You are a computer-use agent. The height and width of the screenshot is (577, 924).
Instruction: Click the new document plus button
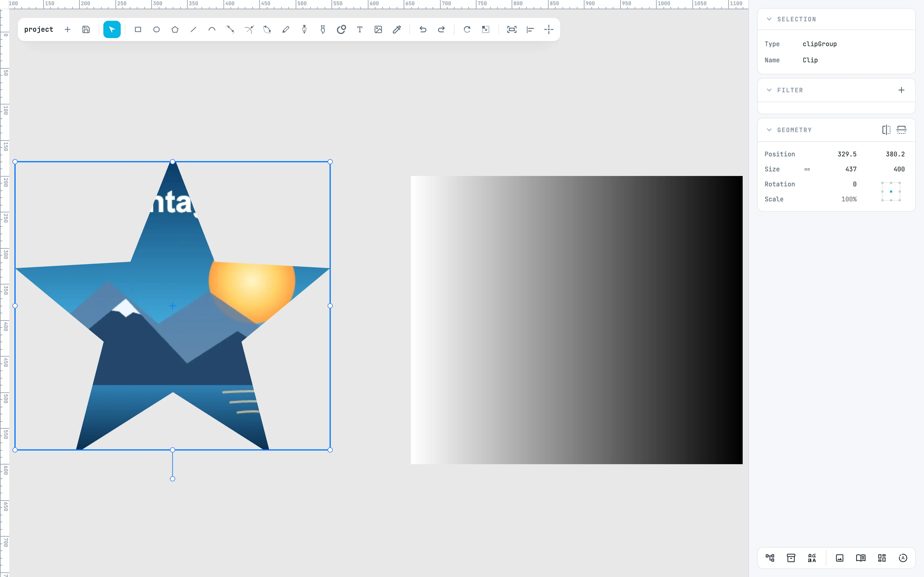pos(68,29)
